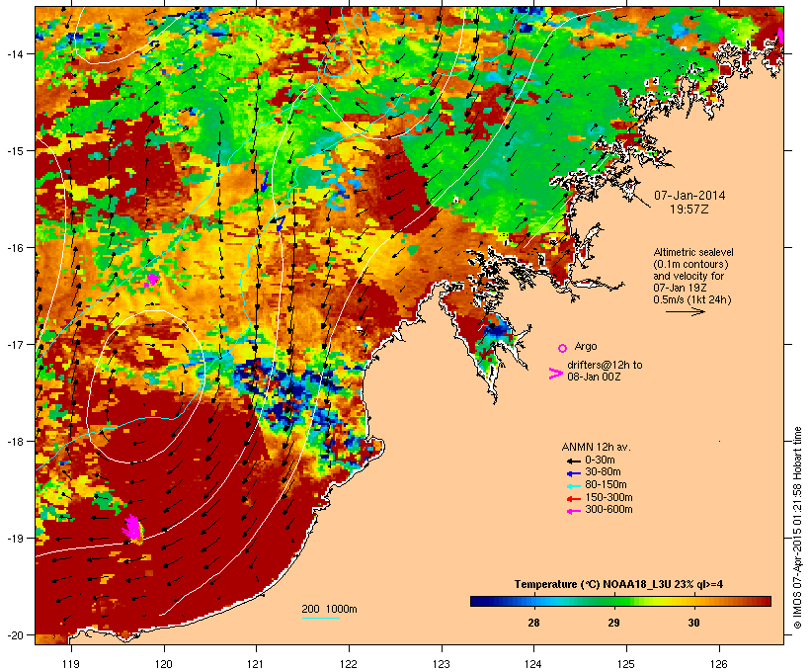Screen dimensions: 810x672
Task: Click the latitude label -19
Action: 15,539
